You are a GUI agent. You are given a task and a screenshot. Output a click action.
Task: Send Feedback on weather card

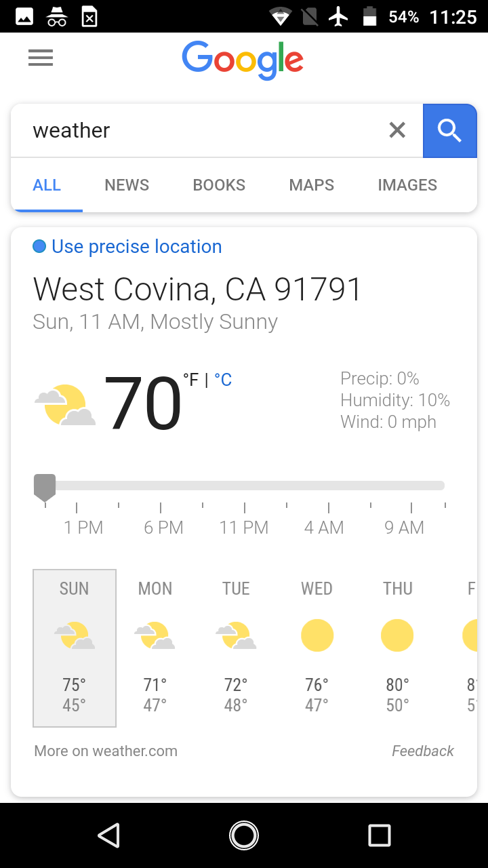[x=423, y=751]
